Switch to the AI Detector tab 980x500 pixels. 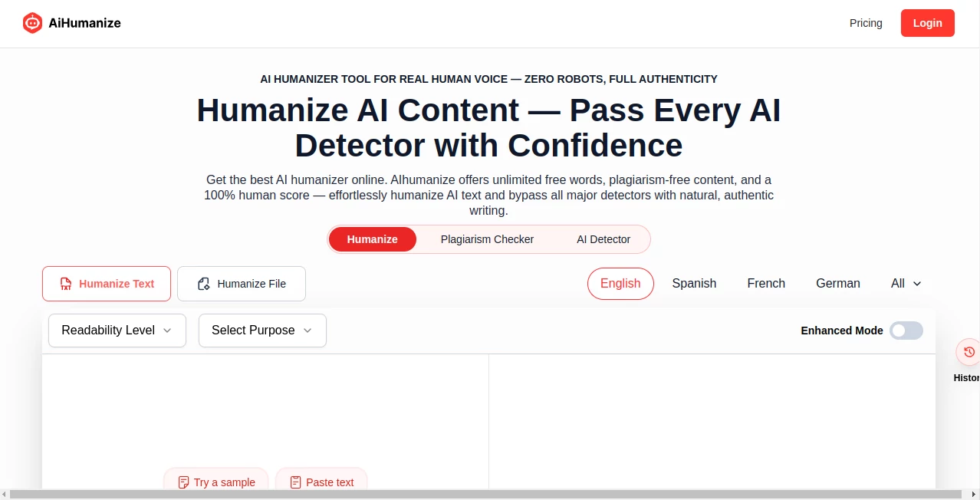tap(603, 238)
